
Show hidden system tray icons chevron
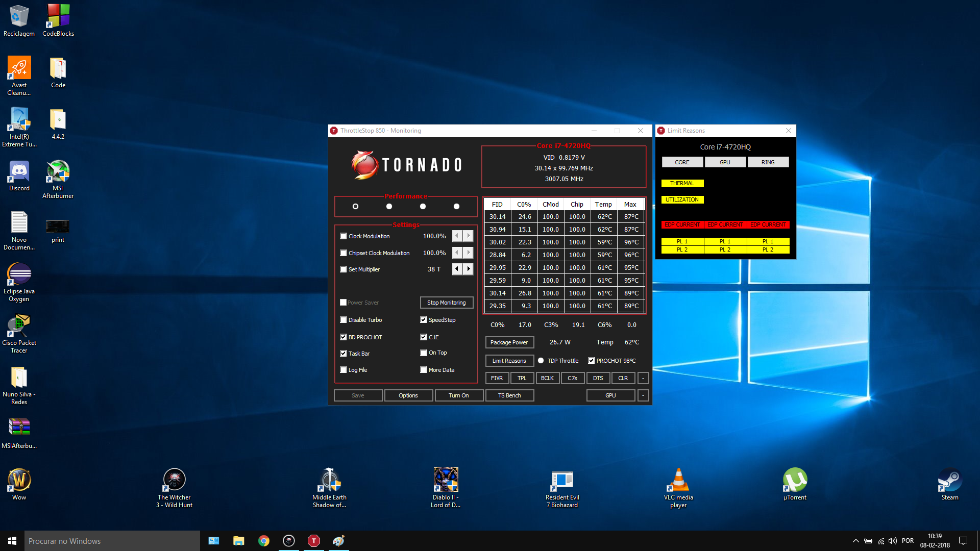(x=855, y=541)
